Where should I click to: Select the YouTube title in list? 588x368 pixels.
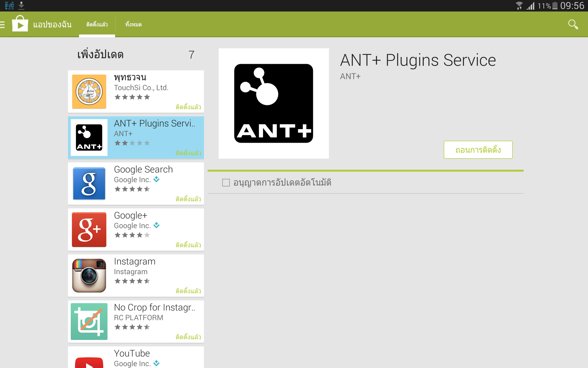(132, 354)
